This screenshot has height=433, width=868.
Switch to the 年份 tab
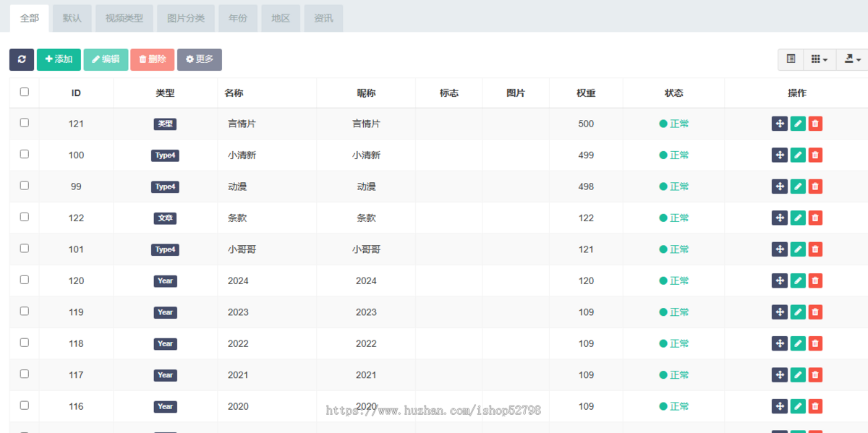[x=238, y=18]
